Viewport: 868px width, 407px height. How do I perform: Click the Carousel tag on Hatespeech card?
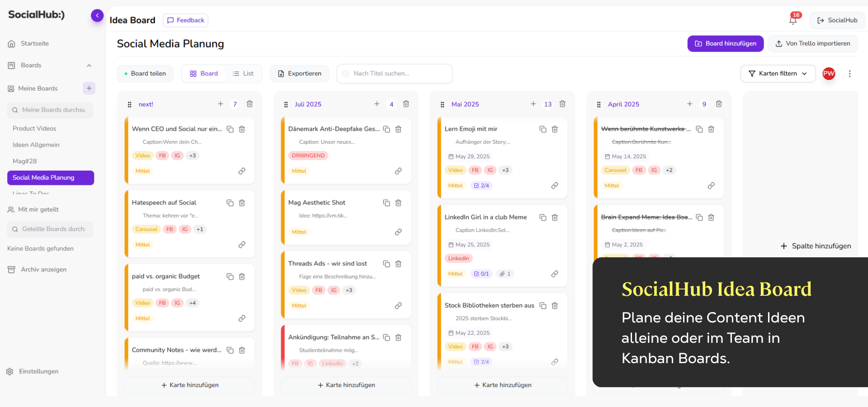pos(146,229)
